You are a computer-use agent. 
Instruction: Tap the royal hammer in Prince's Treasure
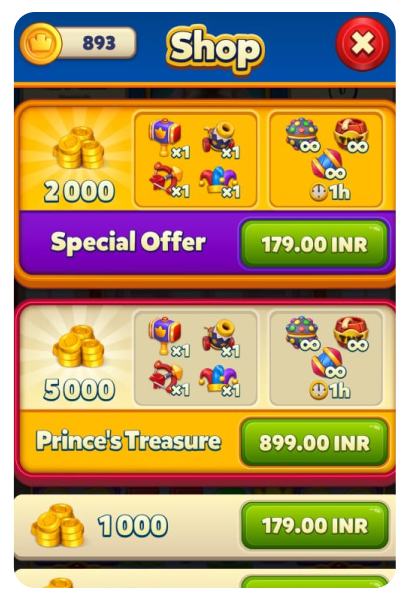(167, 336)
